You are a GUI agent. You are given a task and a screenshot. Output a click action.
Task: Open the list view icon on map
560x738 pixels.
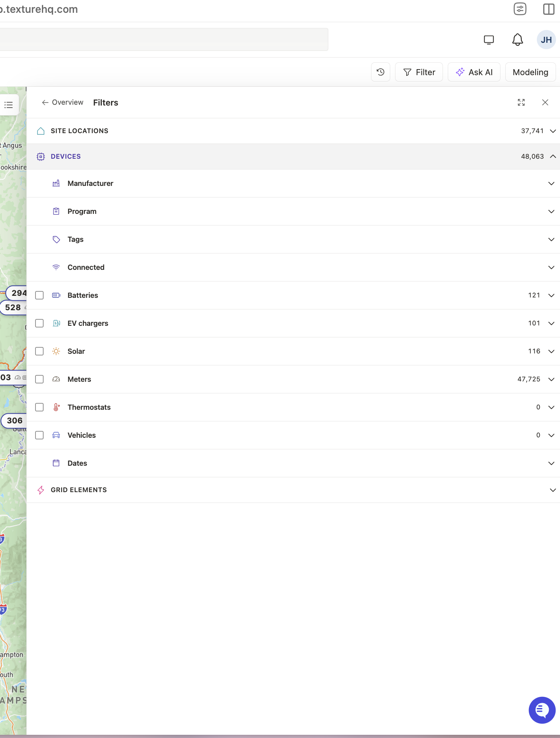tap(8, 105)
